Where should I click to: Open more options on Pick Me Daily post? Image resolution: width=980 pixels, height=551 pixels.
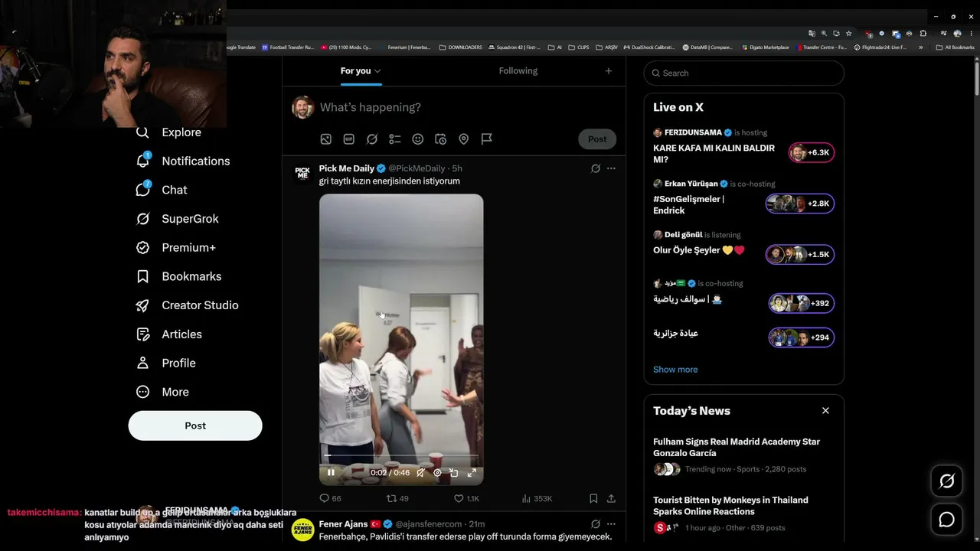point(611,168)
